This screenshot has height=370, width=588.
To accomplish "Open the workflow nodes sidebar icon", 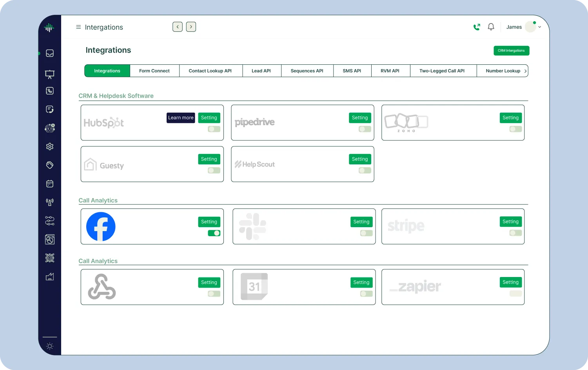I will tap(50, 221).
